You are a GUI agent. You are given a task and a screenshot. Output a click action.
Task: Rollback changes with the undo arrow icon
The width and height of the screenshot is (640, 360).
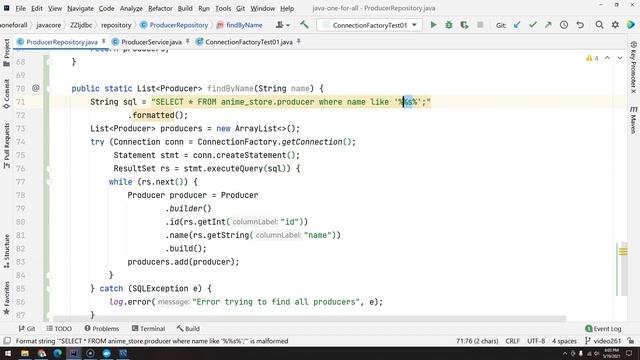point(580,25)
